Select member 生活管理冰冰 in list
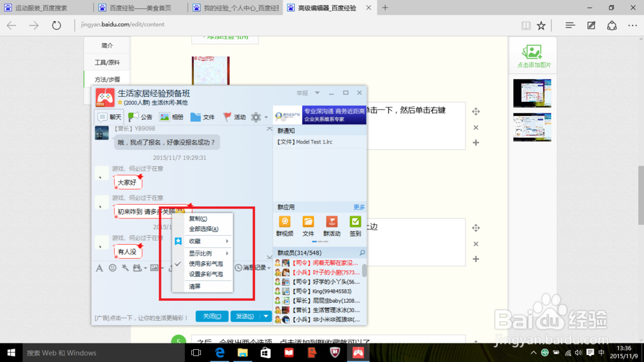The width and height of the screenshot is (644, 362). [318, 310]
